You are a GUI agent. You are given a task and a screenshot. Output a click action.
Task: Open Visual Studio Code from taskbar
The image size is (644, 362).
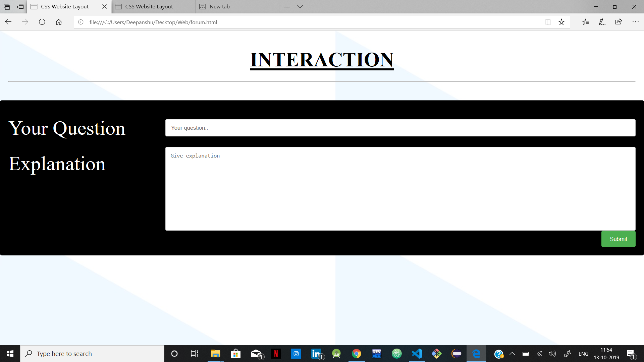click(417, 354)
